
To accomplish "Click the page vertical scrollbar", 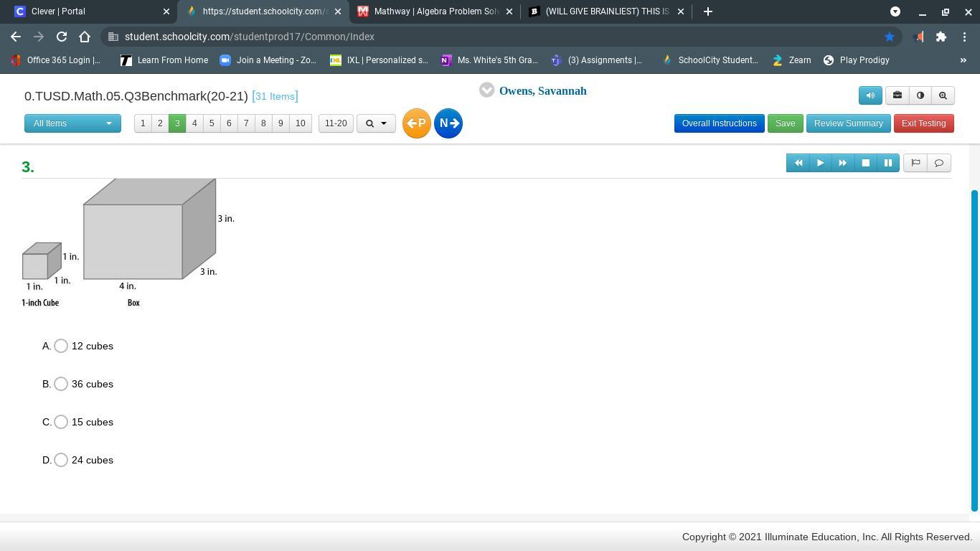I will click(x=974, y=350).
